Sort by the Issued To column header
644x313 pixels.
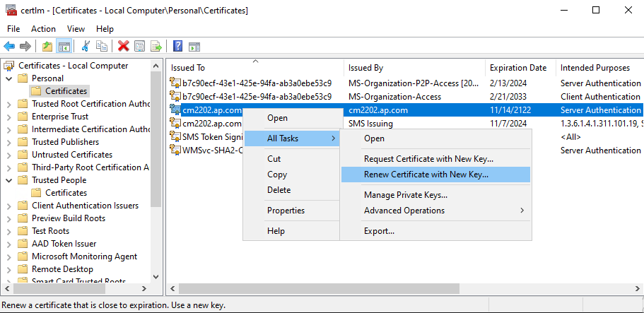pyautogui.click(x=255, y=68)
